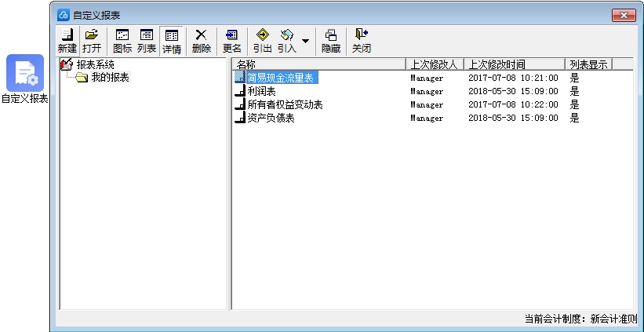Switch to 图标 icon view
The height and width of the screenshot is (332, 644).
click(122, 41)
